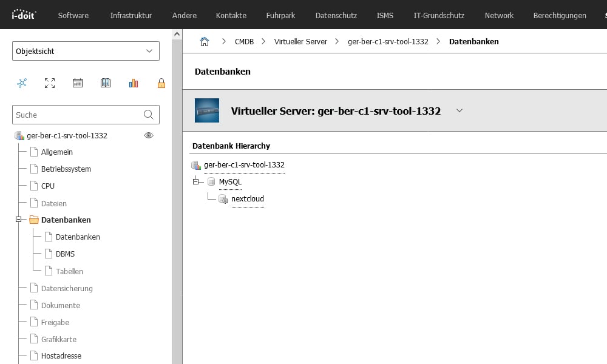The width and height of the screenshot is (607, 364).
Task: Open the IT-Grundschutz menu
Action: pos(439,16)
